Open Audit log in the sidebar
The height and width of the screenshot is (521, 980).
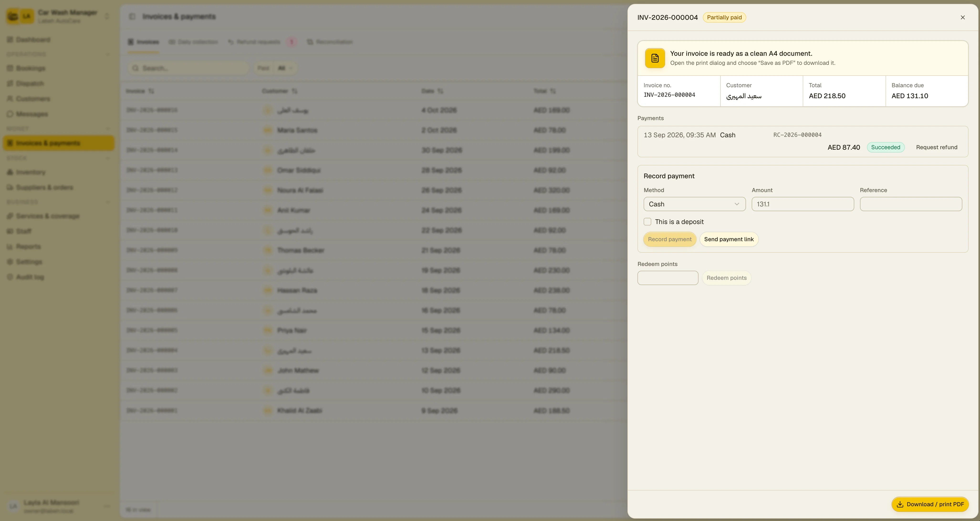(59, 277)
